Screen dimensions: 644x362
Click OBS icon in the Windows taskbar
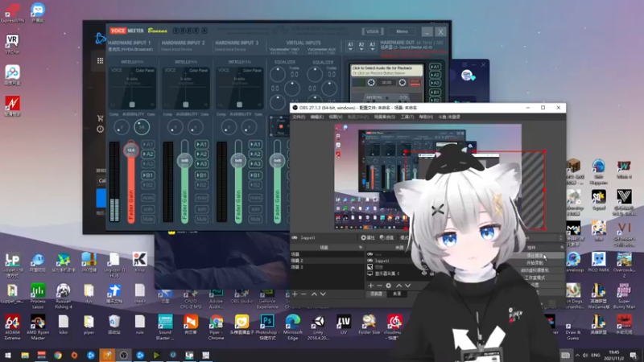123,355
